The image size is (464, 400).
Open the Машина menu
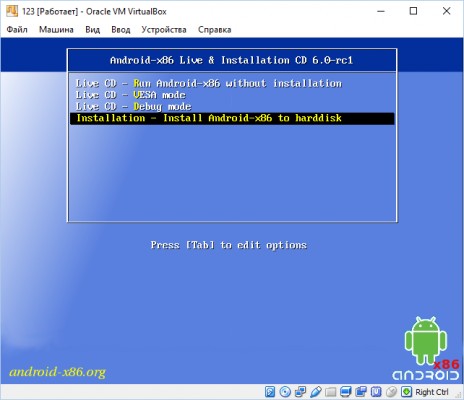56,30
